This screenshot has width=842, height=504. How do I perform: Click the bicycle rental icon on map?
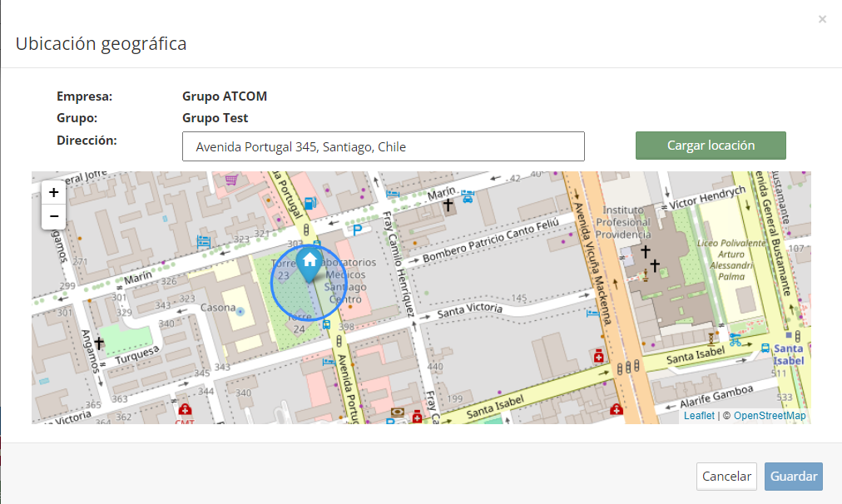(x=736, y=339)
